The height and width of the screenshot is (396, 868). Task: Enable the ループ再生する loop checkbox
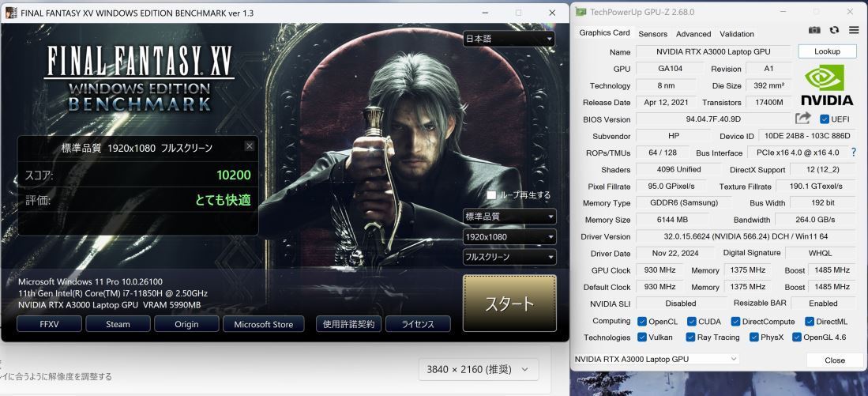[491, 195]
